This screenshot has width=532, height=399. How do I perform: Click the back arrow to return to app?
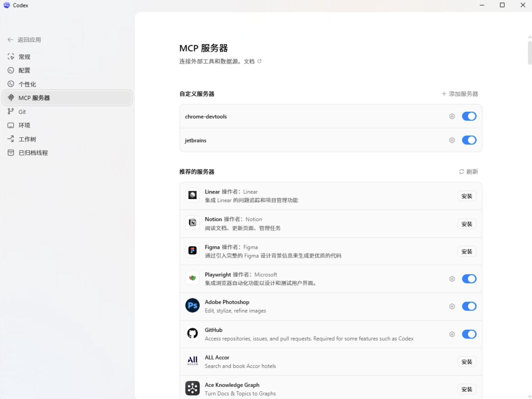pyautogui.click(x=10, y=40)
